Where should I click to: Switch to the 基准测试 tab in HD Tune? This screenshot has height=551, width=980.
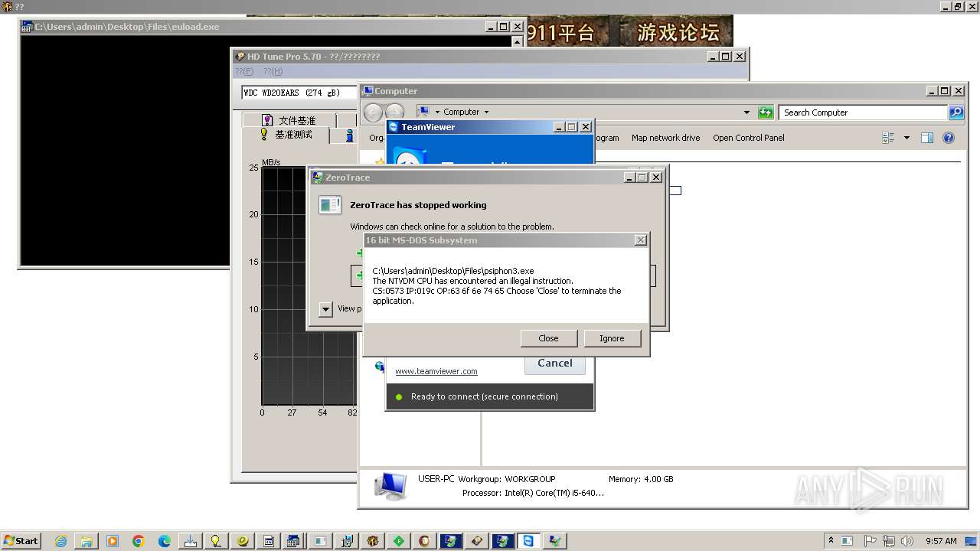(286, 135)
